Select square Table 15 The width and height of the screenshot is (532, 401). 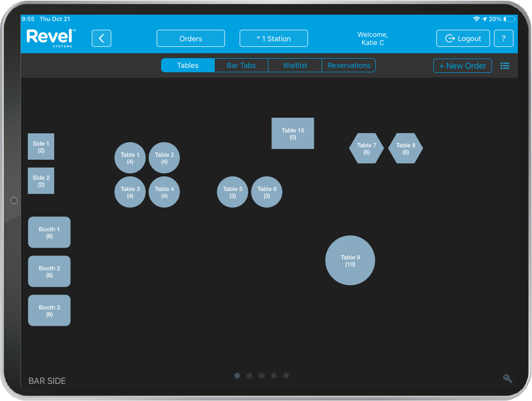[293, 133]
